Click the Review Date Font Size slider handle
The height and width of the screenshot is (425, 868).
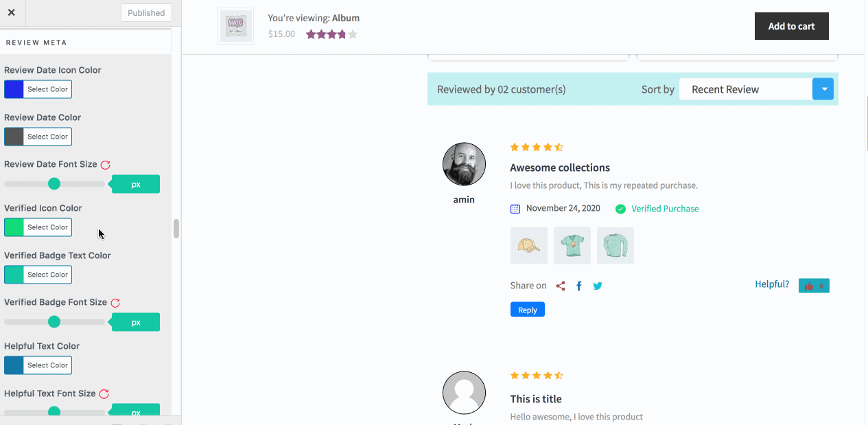coord(54,184)
